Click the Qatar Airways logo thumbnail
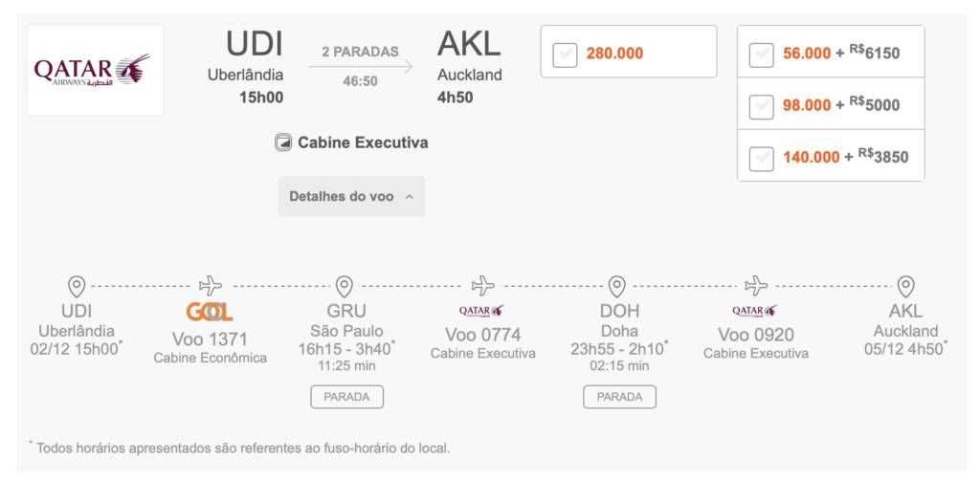This screenshot has width=980, height=481. pos(95,70)
